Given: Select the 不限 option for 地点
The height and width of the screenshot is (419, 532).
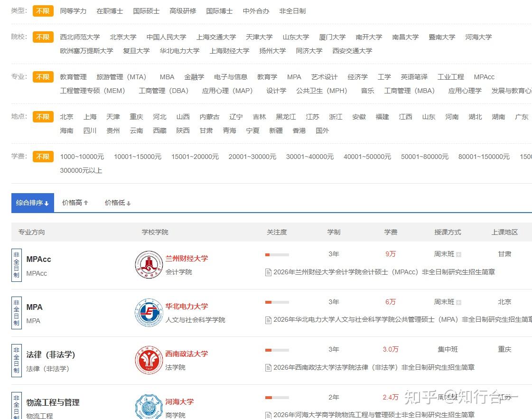Looking at the screenshot, I should point(43,117).
